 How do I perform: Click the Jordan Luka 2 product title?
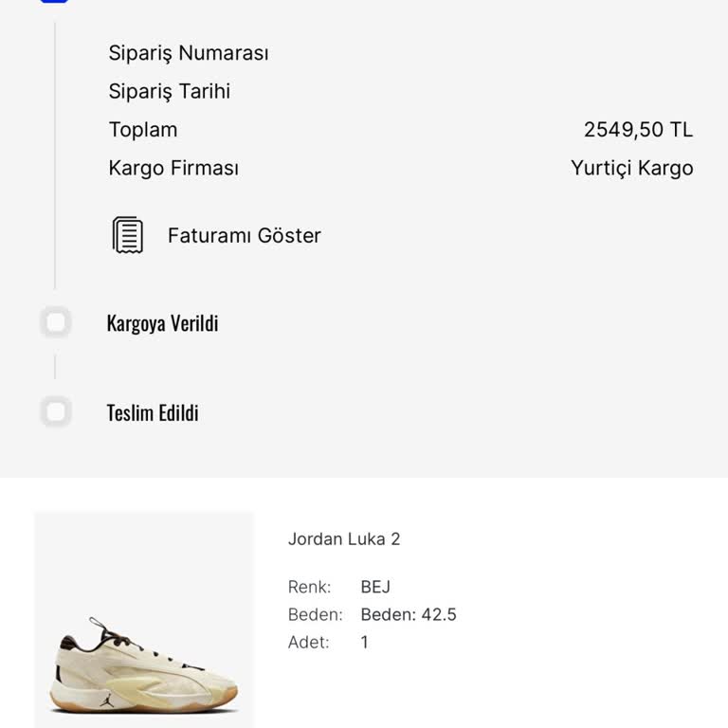[344, 539]
